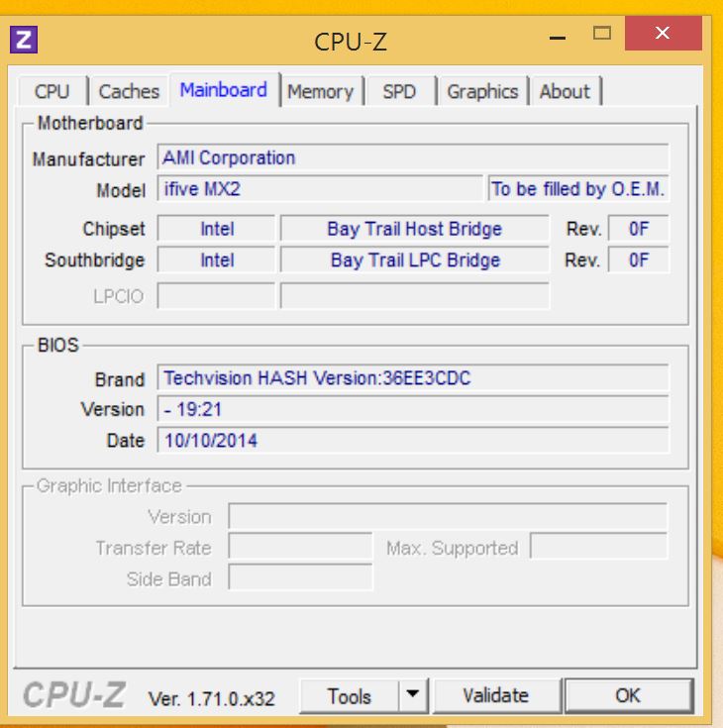
Task: Open the About tab
Action: pyautogui.click(x=565, y=91)
